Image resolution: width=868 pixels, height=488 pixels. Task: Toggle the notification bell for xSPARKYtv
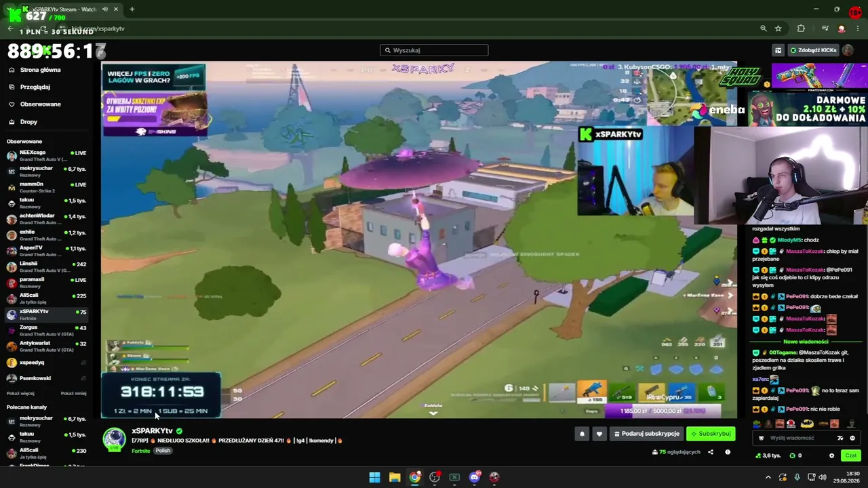click(x=582, y=434)
